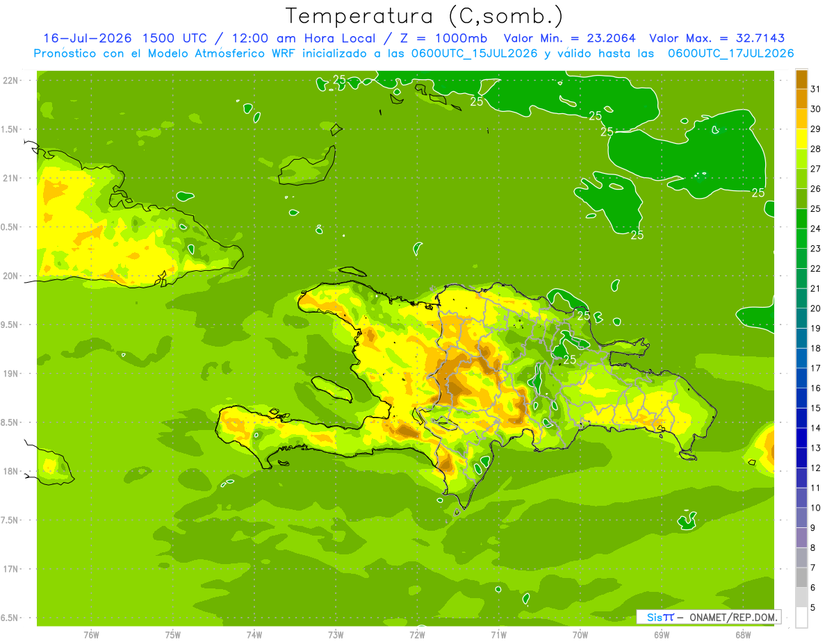Select the green legend swatch between 24 and 25
This screenshot has height=644, width=834.
click(x=801, y=219)
